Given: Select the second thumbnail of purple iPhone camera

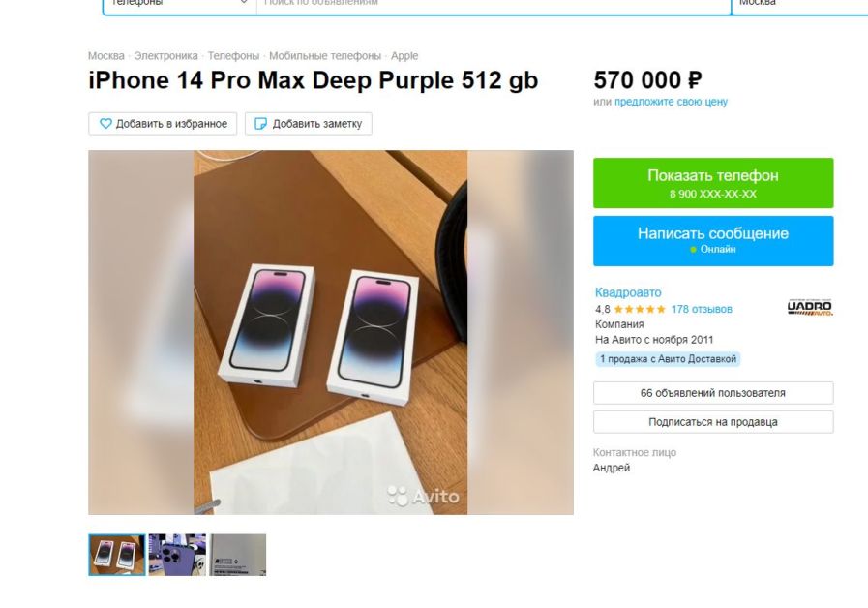Looking at the screenshot, I should point(177,555).
